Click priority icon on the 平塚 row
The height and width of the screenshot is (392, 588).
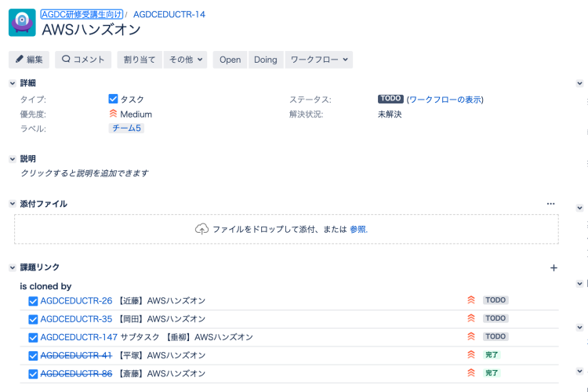[471, 354]
